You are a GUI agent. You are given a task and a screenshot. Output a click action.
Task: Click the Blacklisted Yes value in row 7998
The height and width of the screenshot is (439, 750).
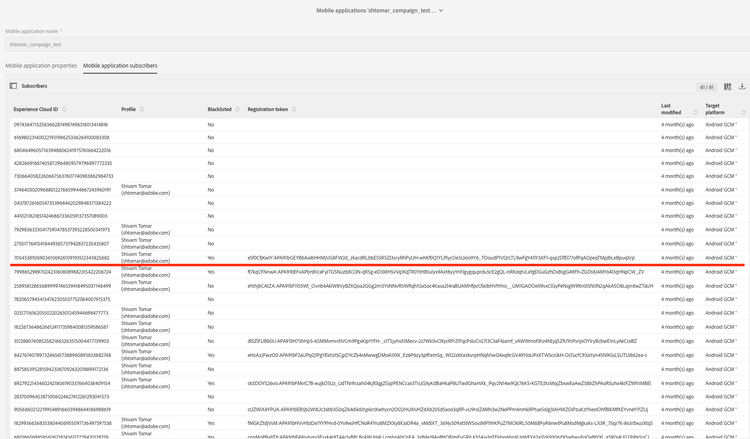point(211,272)
